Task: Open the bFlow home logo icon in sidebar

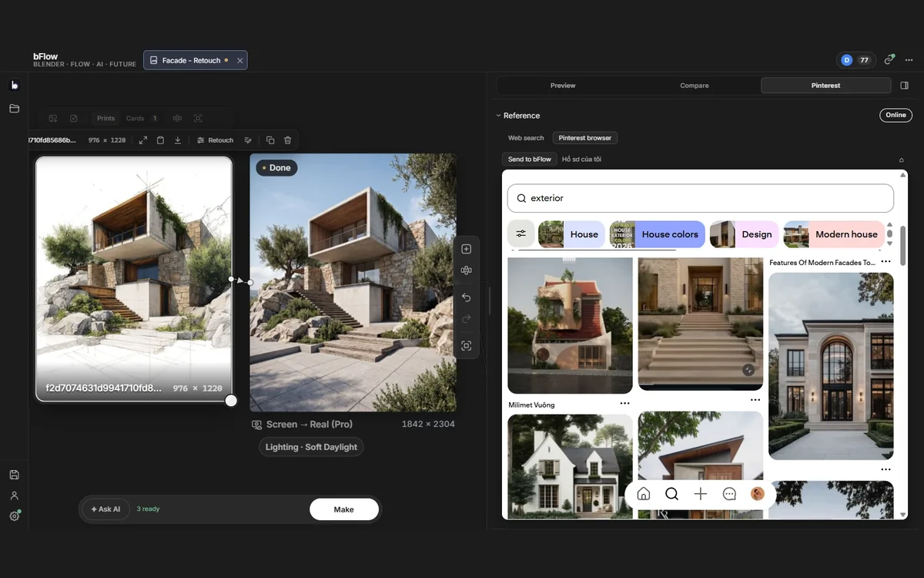Action: [14, 86]
